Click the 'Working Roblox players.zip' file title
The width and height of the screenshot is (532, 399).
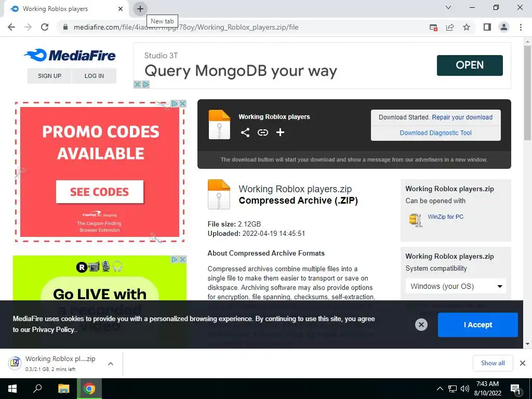295,189
